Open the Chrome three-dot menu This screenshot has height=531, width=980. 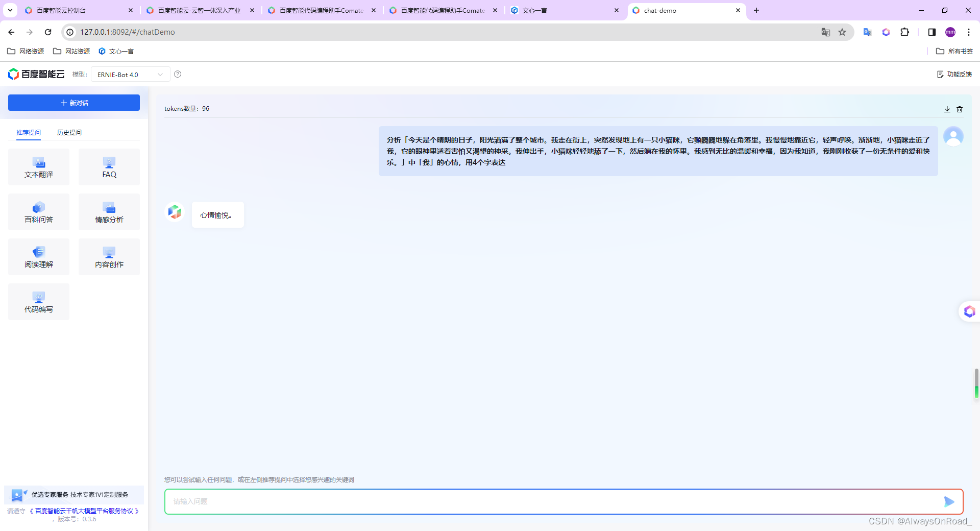[969, 32]
